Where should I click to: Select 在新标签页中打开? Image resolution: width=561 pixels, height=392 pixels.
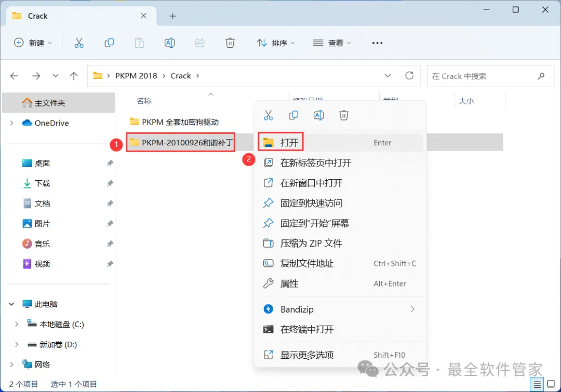pos(340,163)
